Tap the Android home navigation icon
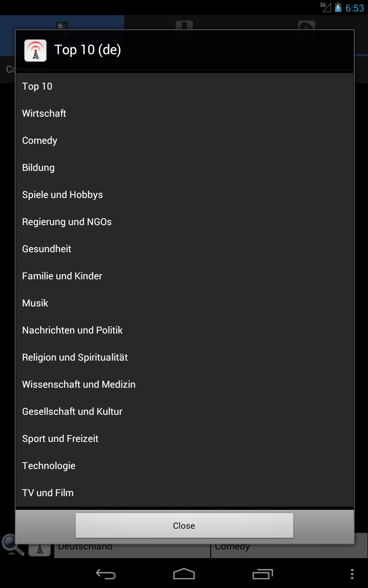Image resolution: width=368 pixels, height=588 pixels. pyautogui.click(x=184, y=574)
